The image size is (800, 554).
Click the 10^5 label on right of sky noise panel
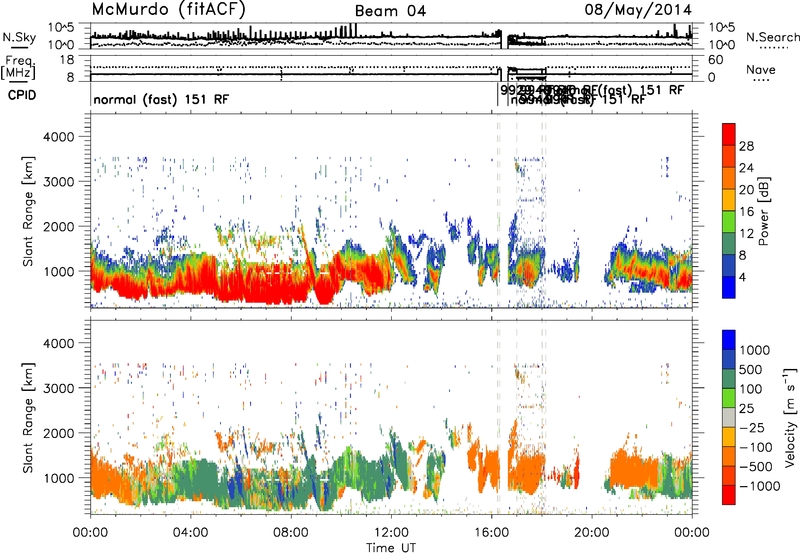click(722, 27)
